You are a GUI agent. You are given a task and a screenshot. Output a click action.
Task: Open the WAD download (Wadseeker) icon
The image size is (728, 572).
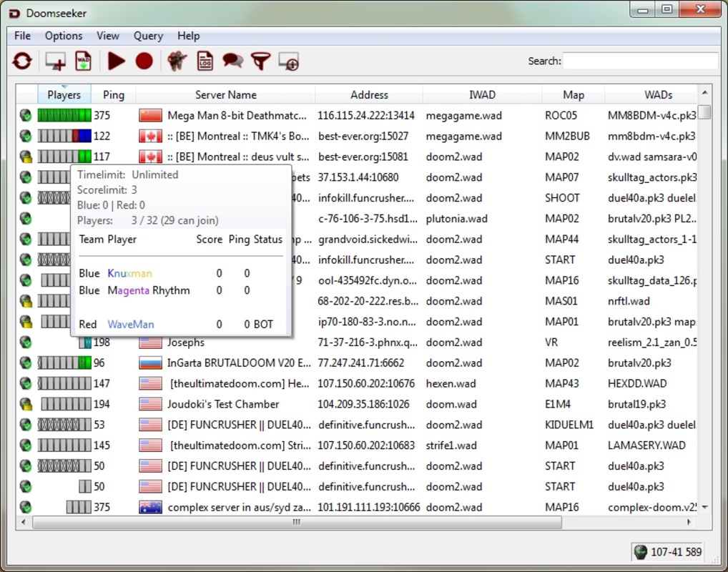(x=83, y=61)
